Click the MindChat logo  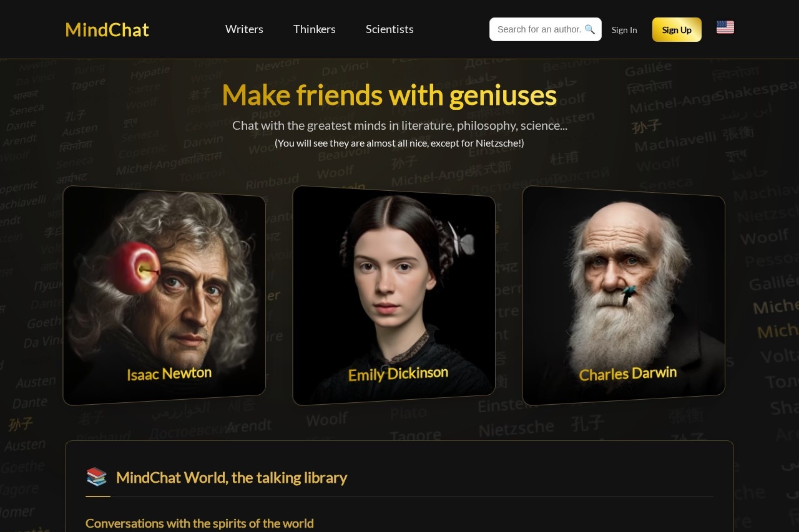(107, 29)
